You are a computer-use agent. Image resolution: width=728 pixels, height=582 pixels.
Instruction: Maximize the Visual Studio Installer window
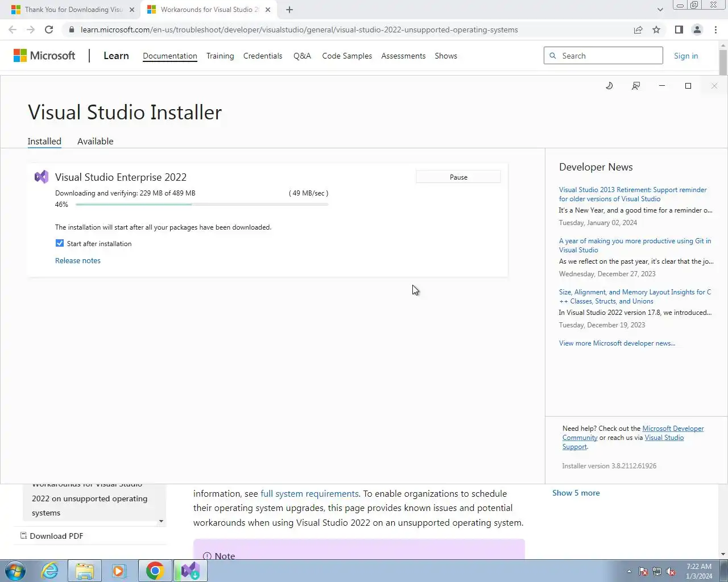click(688, 86)
